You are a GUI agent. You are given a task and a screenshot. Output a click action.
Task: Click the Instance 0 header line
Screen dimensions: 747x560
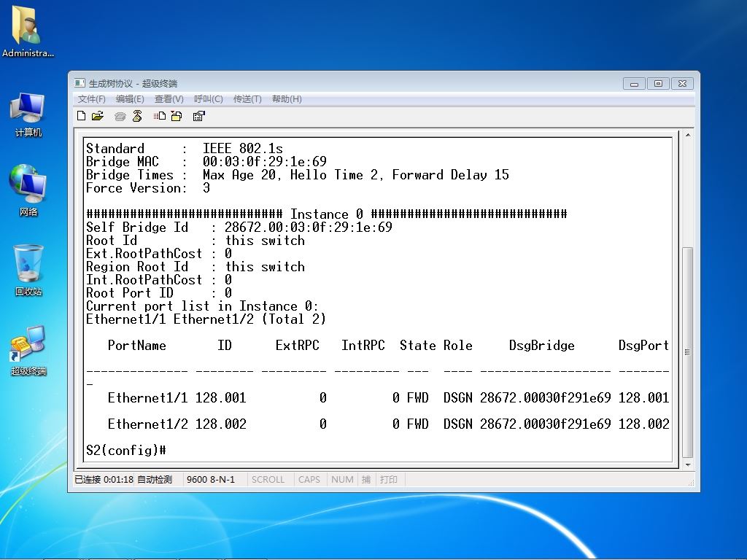327,214
